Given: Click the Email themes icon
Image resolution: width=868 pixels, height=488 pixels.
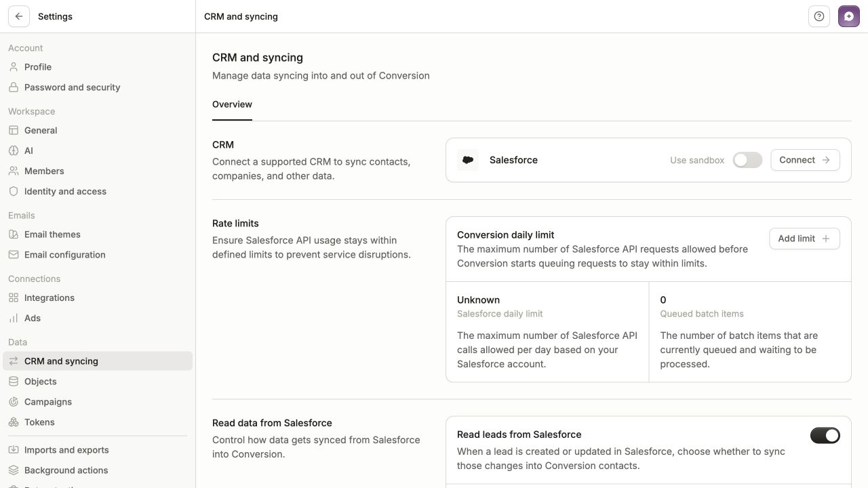Looking at the screenshot, I should pos(14,235).
